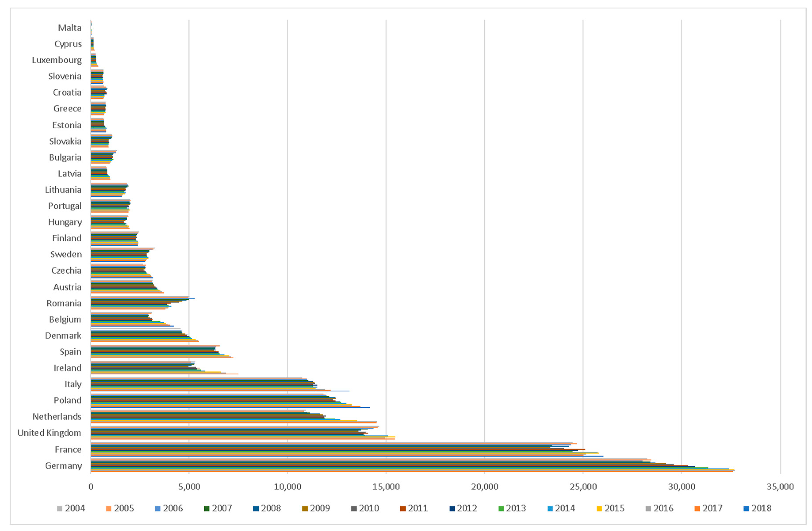812x531 pixels.
Task: Click the 2004 legend color swatch
Action: pyautogui.click(x=60, y=508)
